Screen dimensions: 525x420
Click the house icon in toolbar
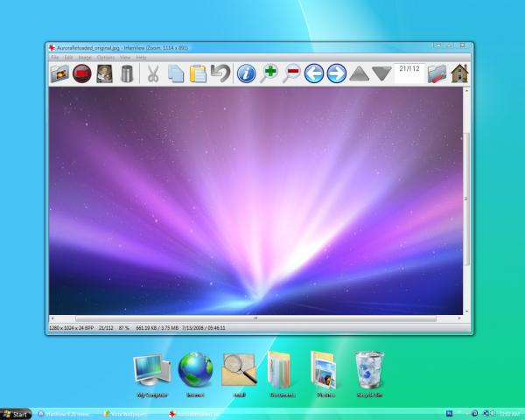(x=459, y=73)
